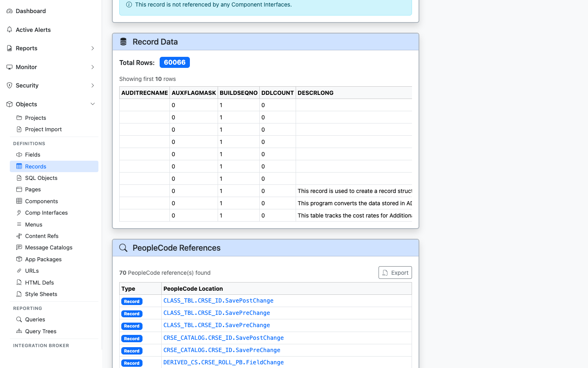The image size is (588, 368).
Task: Click the Type column header
Action: coord(140,289)
